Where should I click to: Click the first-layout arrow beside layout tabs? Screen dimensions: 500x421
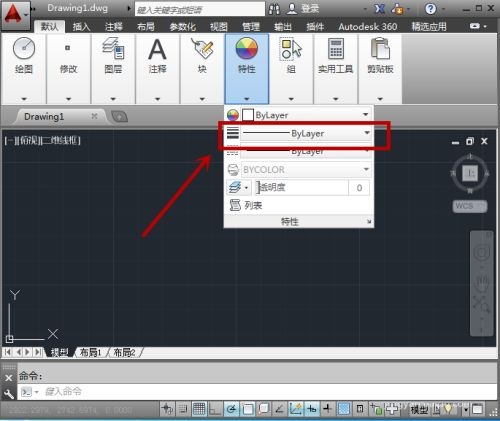(8, 352)
